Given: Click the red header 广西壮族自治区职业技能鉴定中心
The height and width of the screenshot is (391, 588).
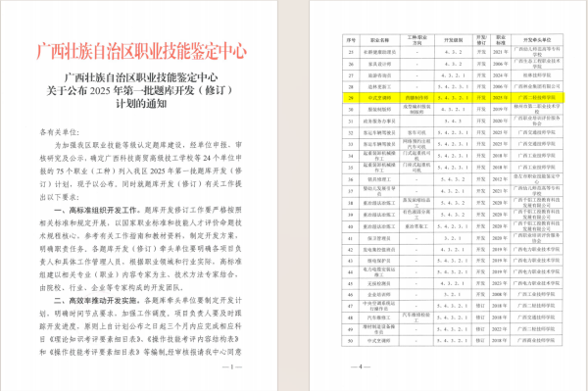Looking at the screenshot, I should pos(141,51).
